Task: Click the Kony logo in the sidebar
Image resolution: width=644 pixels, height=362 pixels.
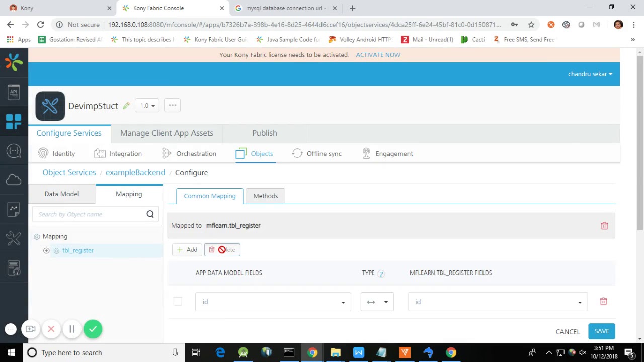Action: [14, 62]
